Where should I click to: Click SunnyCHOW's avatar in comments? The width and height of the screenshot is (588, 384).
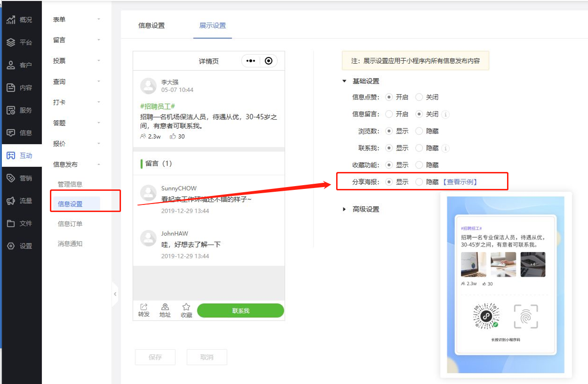(149, 192)
